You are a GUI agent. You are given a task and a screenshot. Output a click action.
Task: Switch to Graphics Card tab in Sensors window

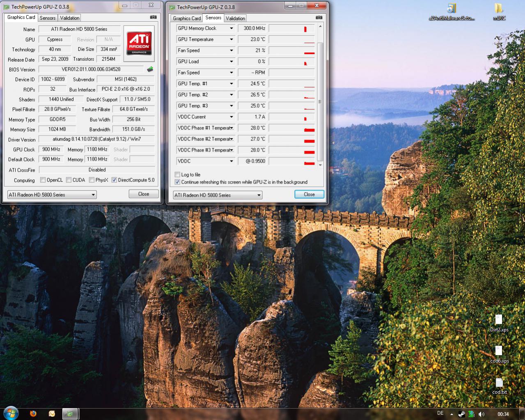point(187,18)
